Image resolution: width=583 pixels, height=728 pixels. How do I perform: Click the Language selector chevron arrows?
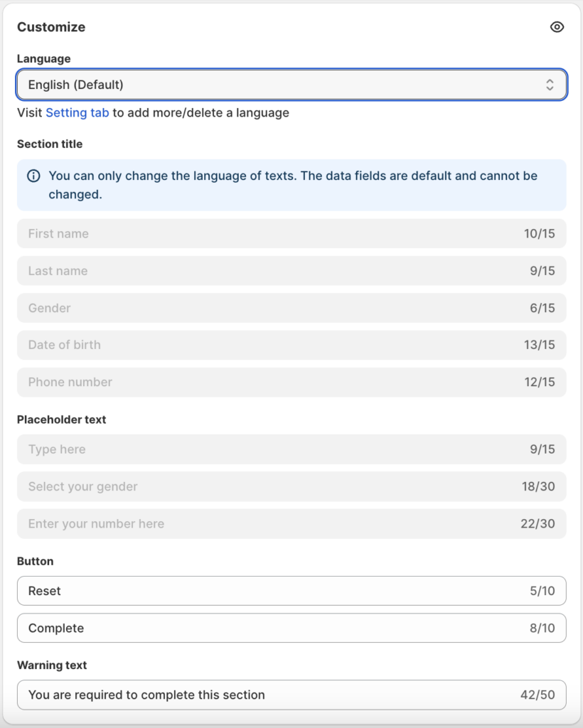[x=550, y=85]
